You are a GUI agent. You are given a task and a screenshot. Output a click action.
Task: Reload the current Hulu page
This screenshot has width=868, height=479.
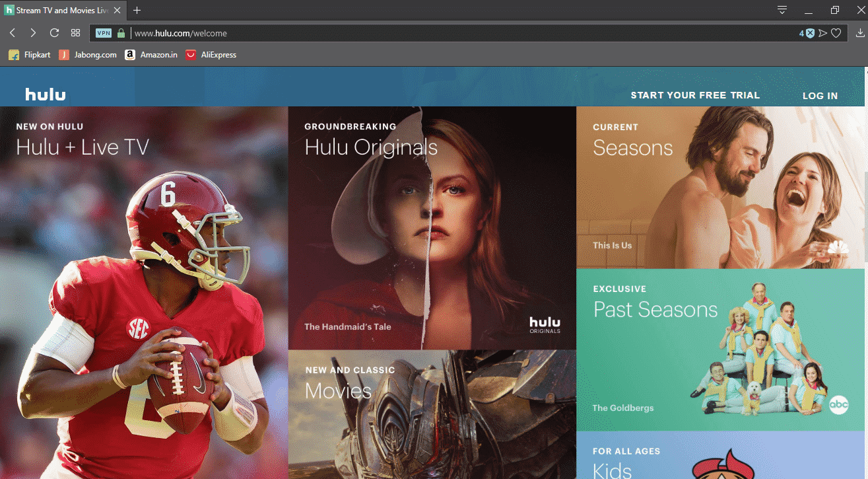pos(55,33)
